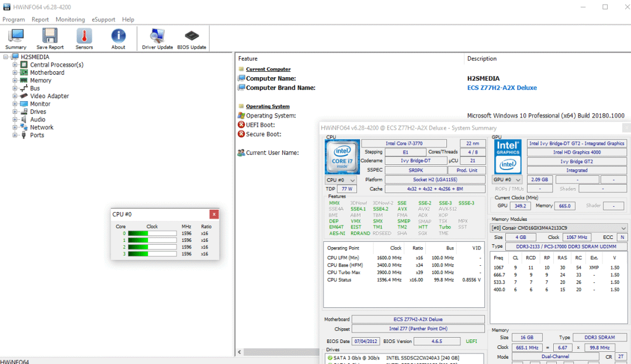
Task: Select the Video Adapter tree item
Action: pyautogui.click(x=50, y=96)
